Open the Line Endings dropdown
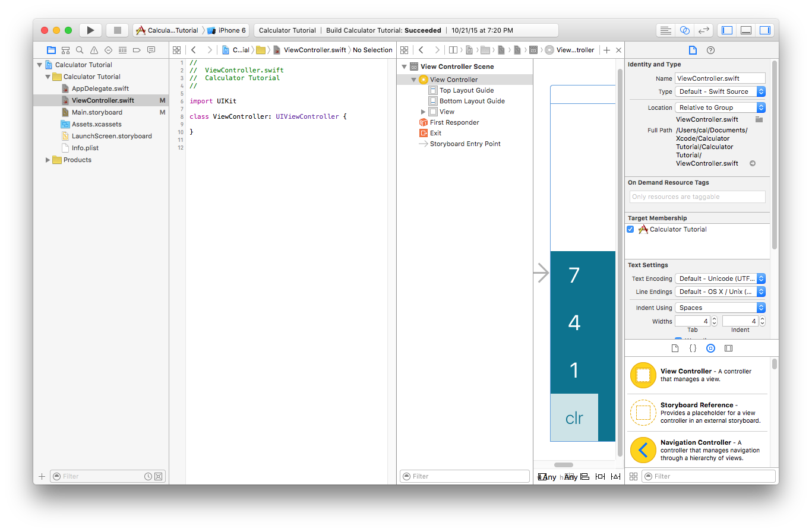 pos(720,292)
